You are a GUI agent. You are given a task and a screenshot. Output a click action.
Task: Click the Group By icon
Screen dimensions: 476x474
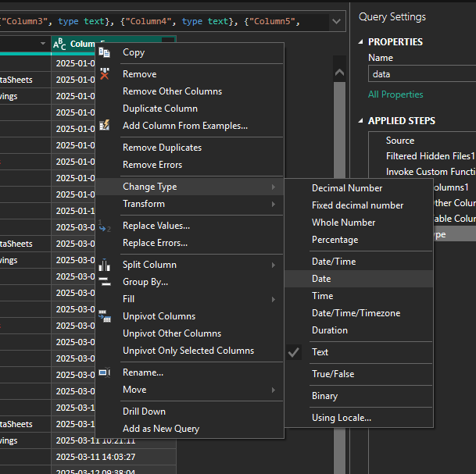pos(105,281)
